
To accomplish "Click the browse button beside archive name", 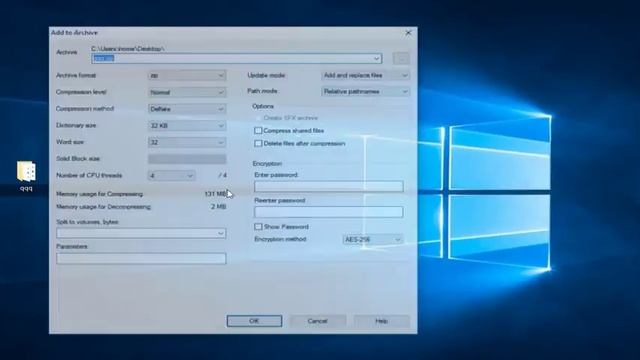I will [x=401, y=58].
